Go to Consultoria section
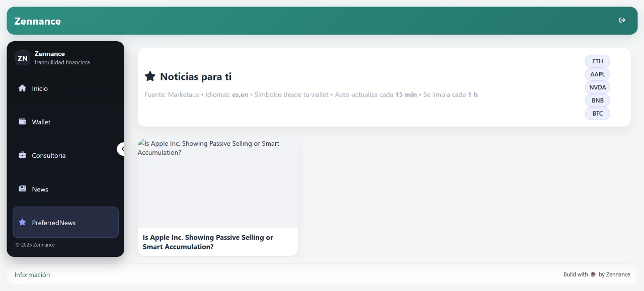644x291 pixels. tap(65, 155)
